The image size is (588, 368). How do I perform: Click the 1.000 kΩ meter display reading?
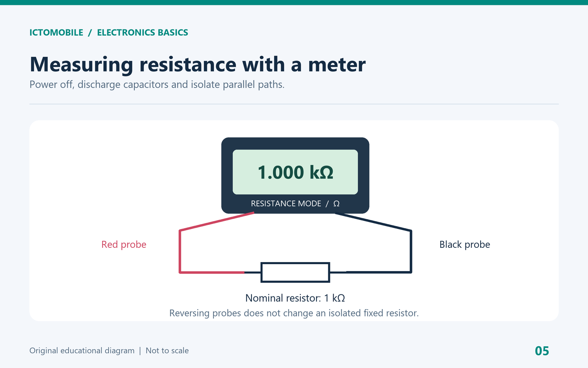(x=295, y=172)
